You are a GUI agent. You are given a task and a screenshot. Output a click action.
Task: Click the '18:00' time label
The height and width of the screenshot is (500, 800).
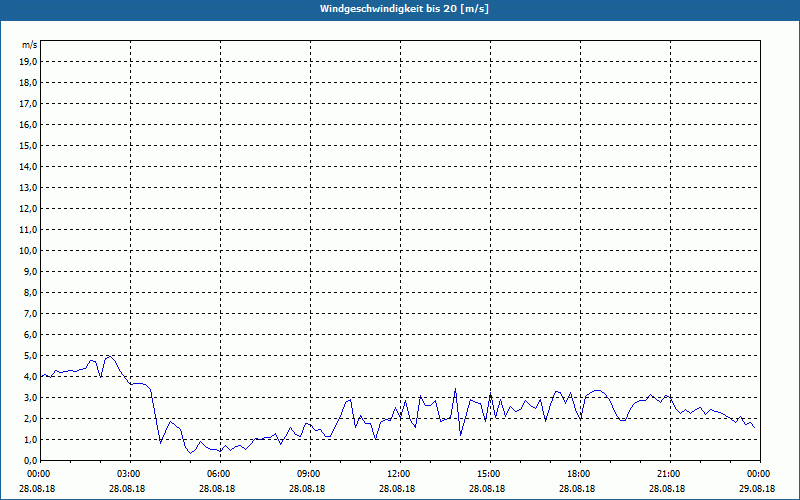coord(577,474)
